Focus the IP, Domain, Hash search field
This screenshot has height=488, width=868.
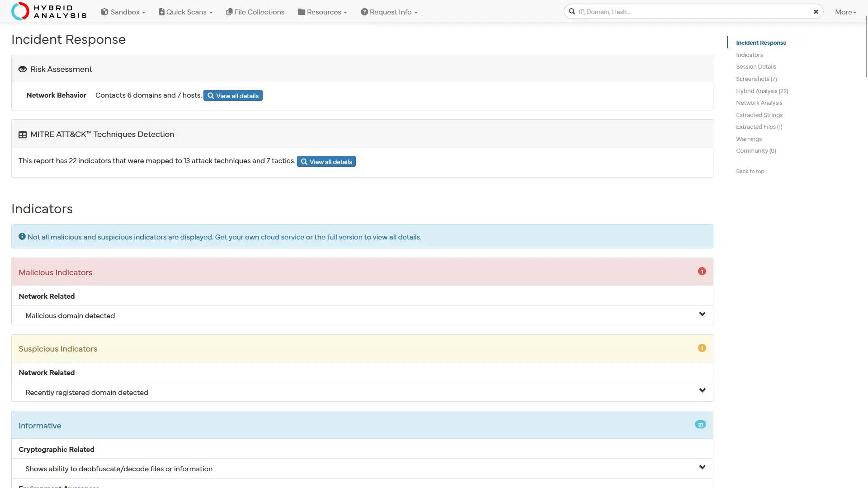tap(694, 12)
